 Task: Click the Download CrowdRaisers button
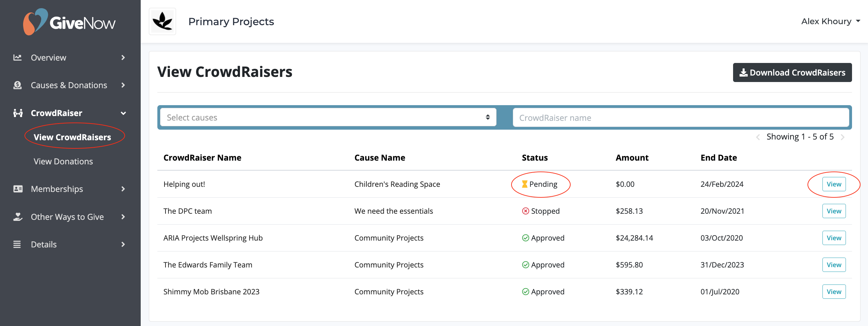(792, 72)
